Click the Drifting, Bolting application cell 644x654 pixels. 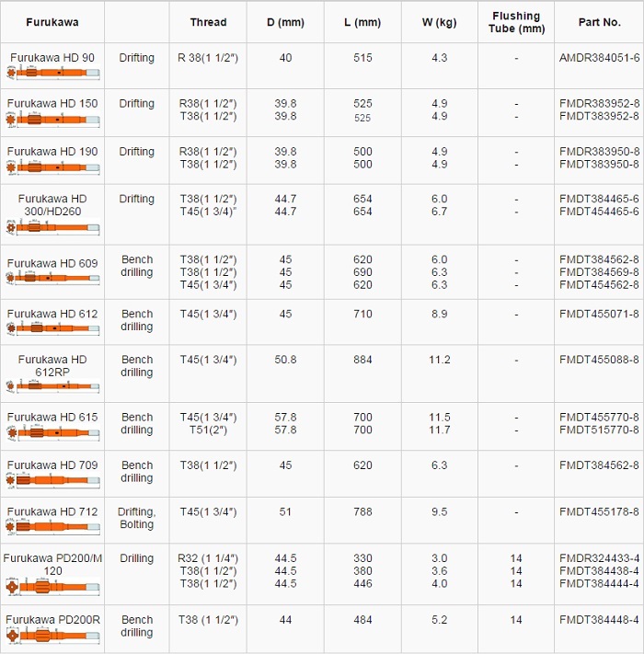[x=137, y=518]
